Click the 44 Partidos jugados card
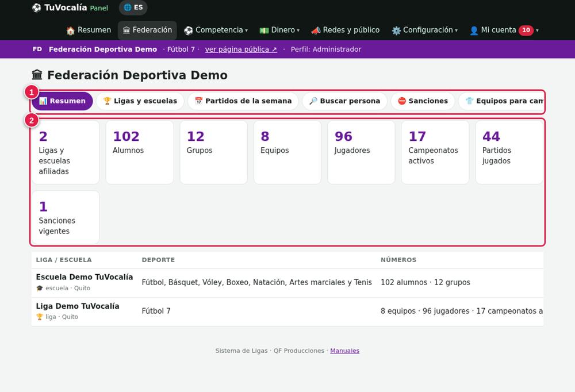Screen dimensions: 575x392 (x=509, y=152)
